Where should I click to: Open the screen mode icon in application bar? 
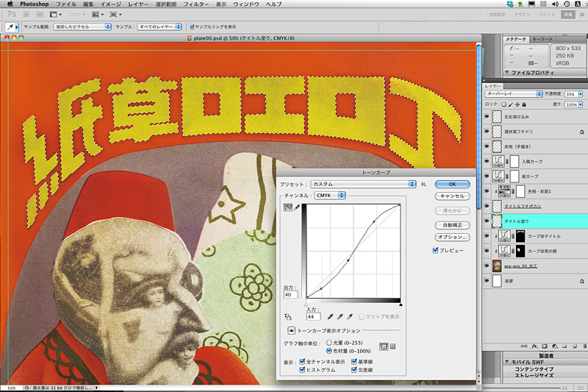coord(115,14)
